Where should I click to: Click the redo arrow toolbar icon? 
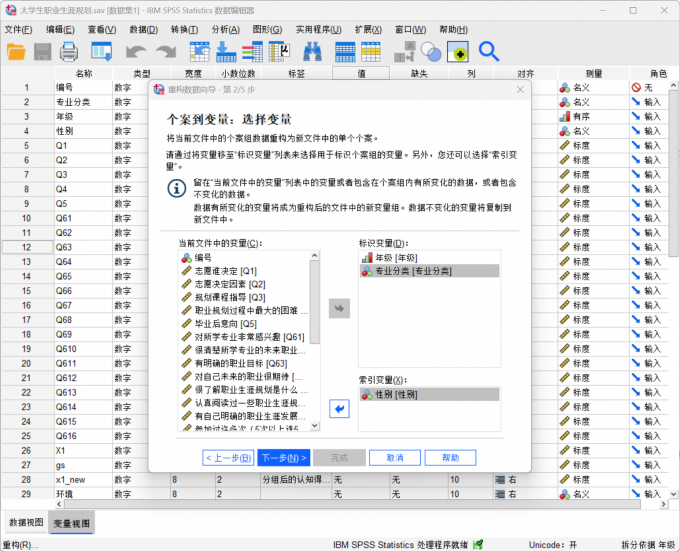point(166,52)
